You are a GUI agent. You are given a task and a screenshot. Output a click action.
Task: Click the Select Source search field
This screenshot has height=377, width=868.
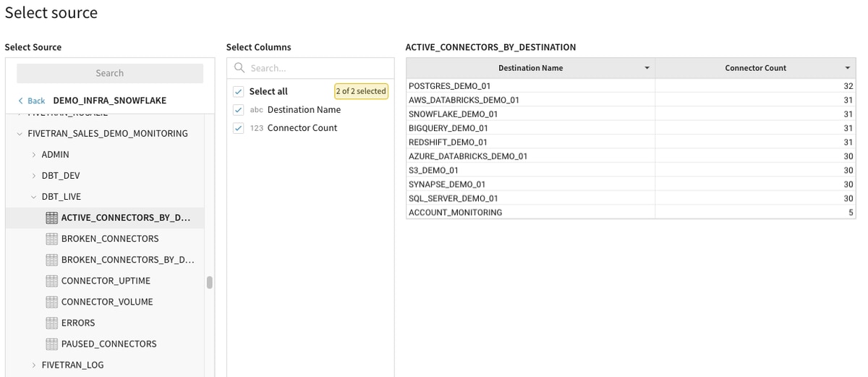(110, 73)
